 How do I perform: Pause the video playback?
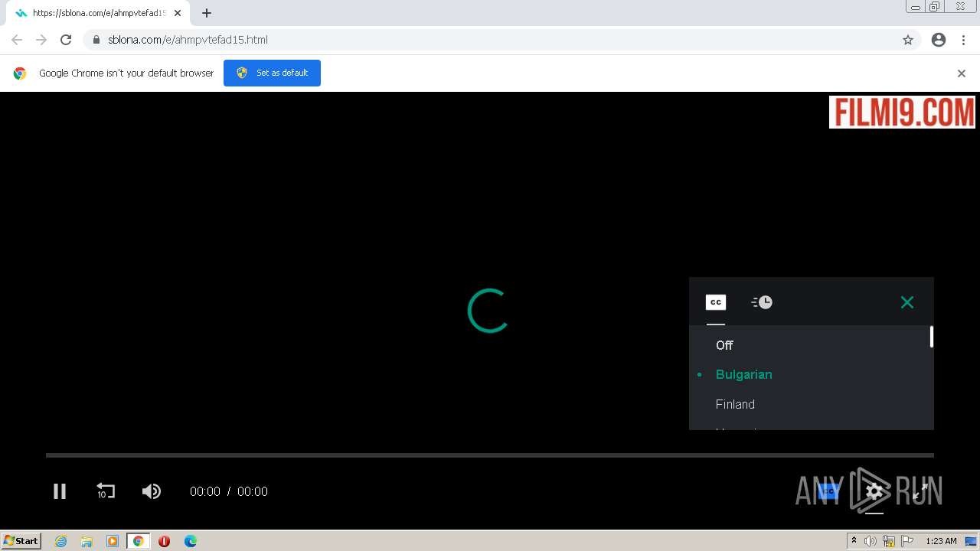[59, 491]
